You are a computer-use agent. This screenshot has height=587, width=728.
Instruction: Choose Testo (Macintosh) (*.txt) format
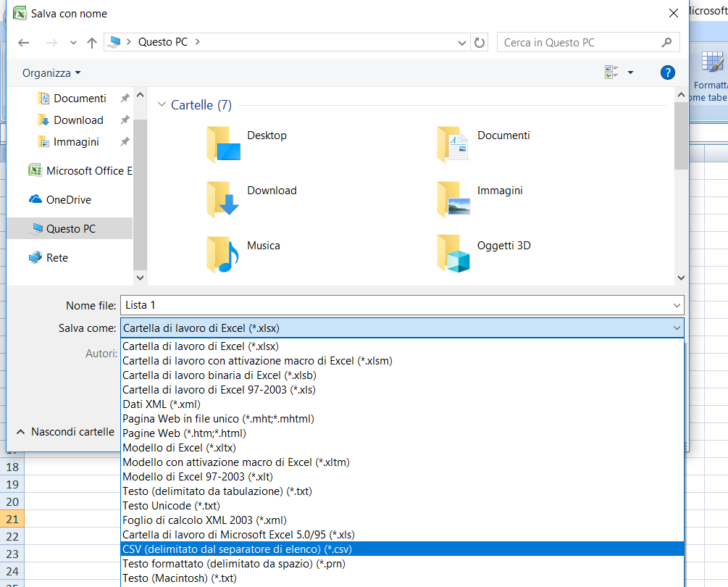point(402,578)
